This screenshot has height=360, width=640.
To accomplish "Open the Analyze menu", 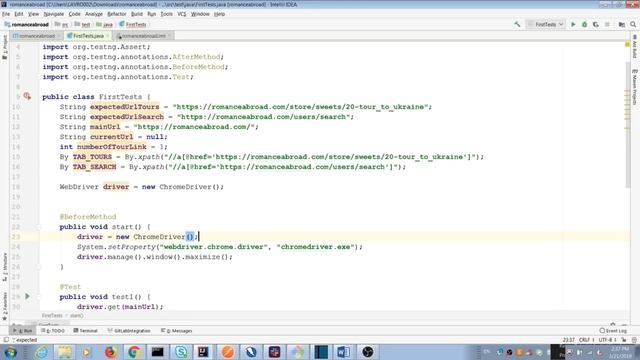I will pyautogui.click(x=93, y=14).
